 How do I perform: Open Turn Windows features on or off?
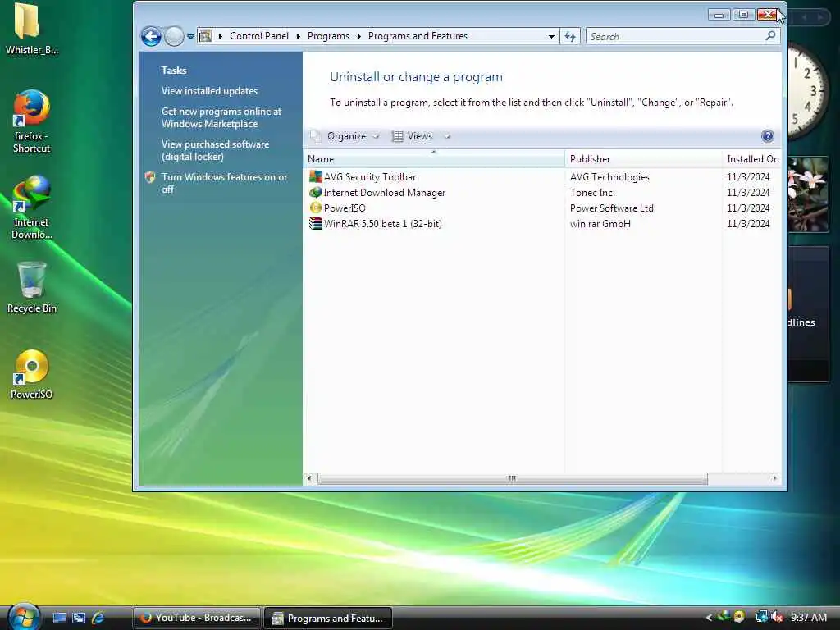coord(224,183)
